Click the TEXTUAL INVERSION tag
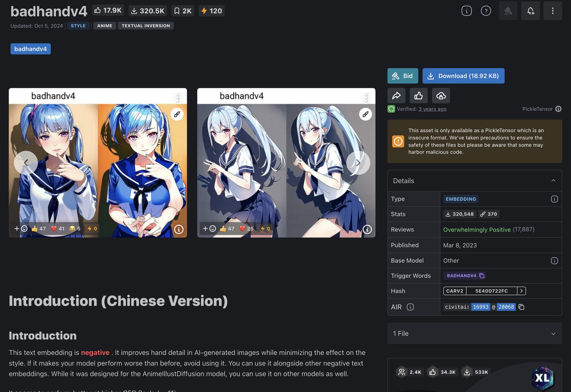571x392 pixels. (146, 26)
